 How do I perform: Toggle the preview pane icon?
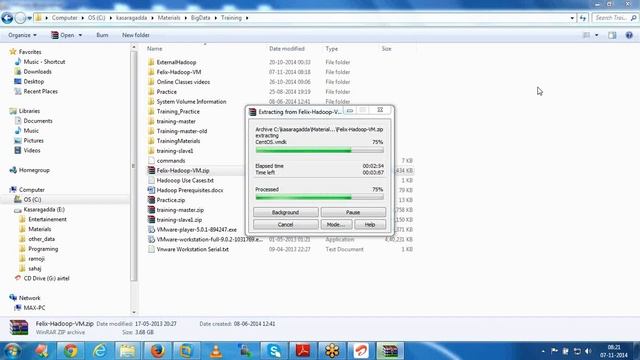(x=612, y=35)
